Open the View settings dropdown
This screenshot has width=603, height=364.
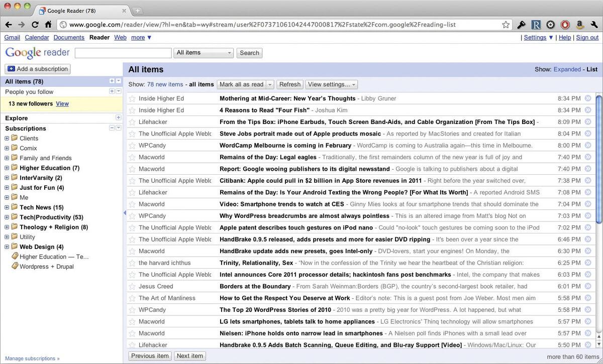332,84
